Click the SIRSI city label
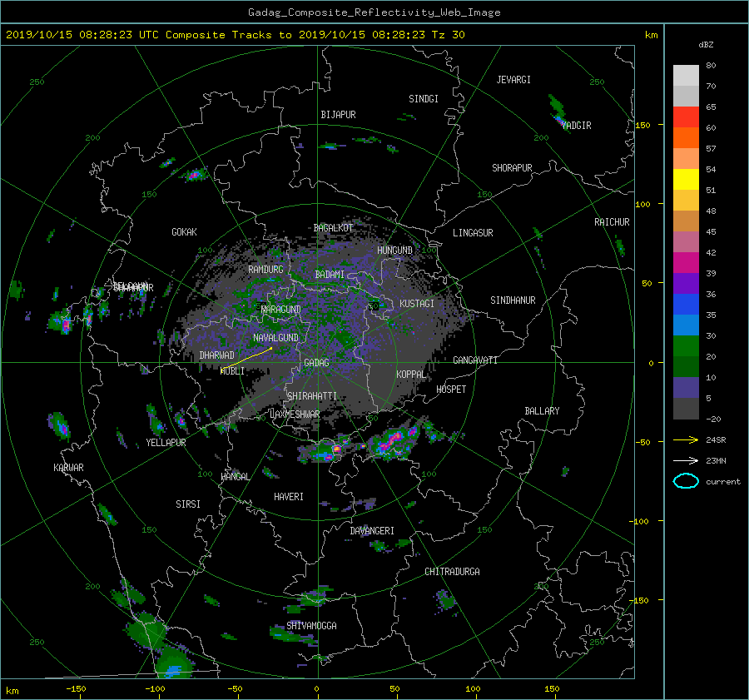Image resolution: width=749 pixels, height=700 pixels. 188,504
